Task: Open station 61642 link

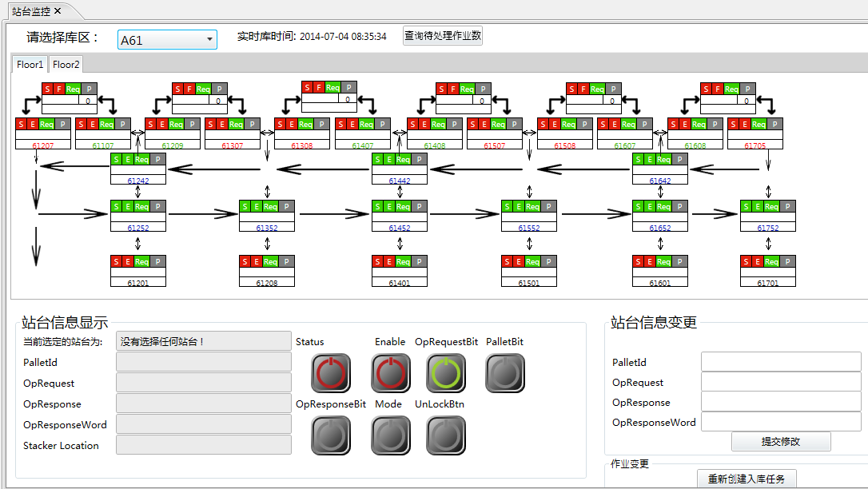Action: coord(660,181)
